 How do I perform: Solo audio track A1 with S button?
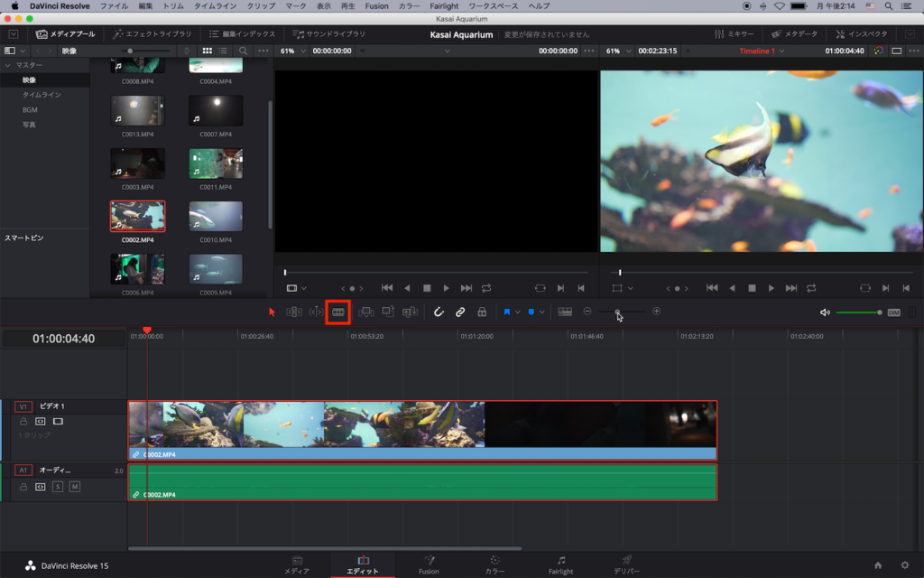pos(58,487)
